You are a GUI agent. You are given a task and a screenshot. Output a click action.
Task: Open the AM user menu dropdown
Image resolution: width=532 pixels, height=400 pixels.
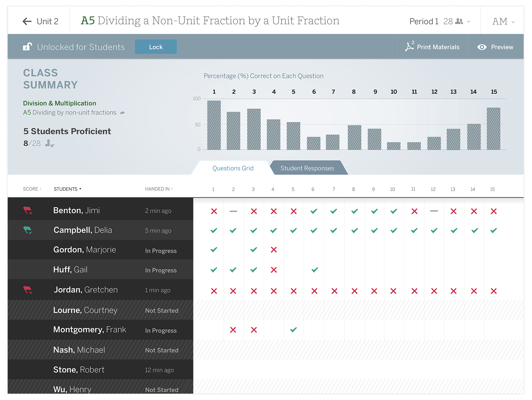pyautogui.click(x=503, y=21)
